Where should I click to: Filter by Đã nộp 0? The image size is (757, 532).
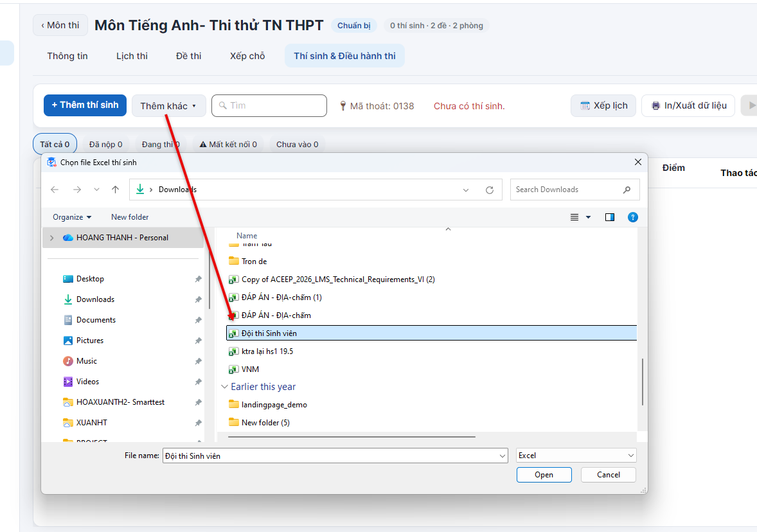click(106, 145)
